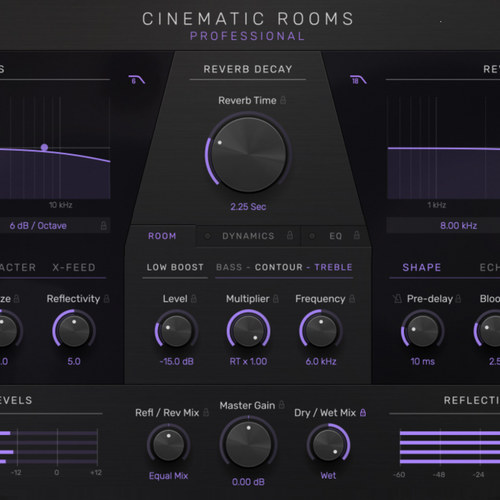Image resolution: width=500 pixels, height=500 pixels.
Task: Click the metronome sync icon by Pre-delay
Action: [397, 298]
